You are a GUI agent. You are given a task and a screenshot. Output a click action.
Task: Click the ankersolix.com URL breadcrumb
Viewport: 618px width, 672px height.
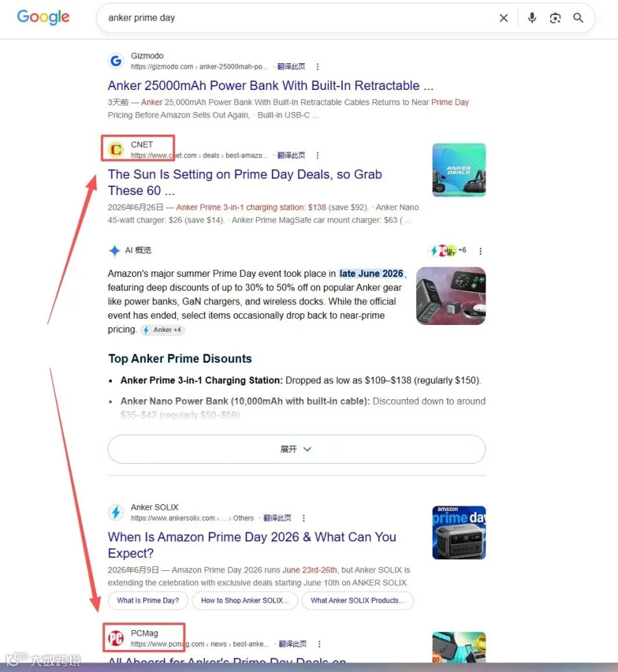coord(192,518)
